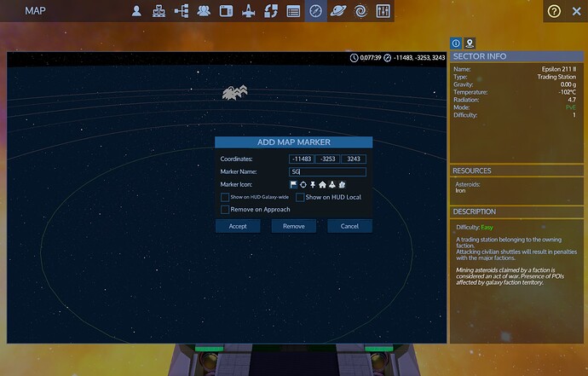The image size is (588, 376).
Task: Pick the pushpin marker icon
Action: coord(313,184)
